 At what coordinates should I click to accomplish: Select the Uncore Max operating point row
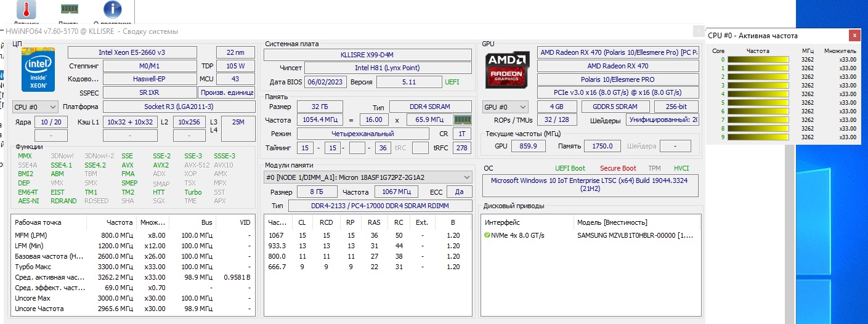132,298
